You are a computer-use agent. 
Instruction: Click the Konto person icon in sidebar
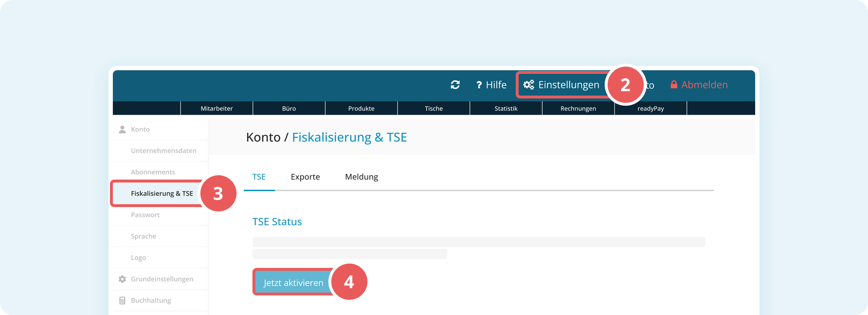[x=122, y=129]
